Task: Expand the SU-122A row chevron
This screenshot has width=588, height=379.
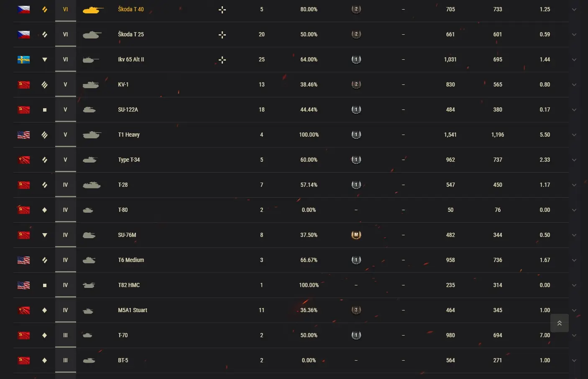Action: coord(574,110)
